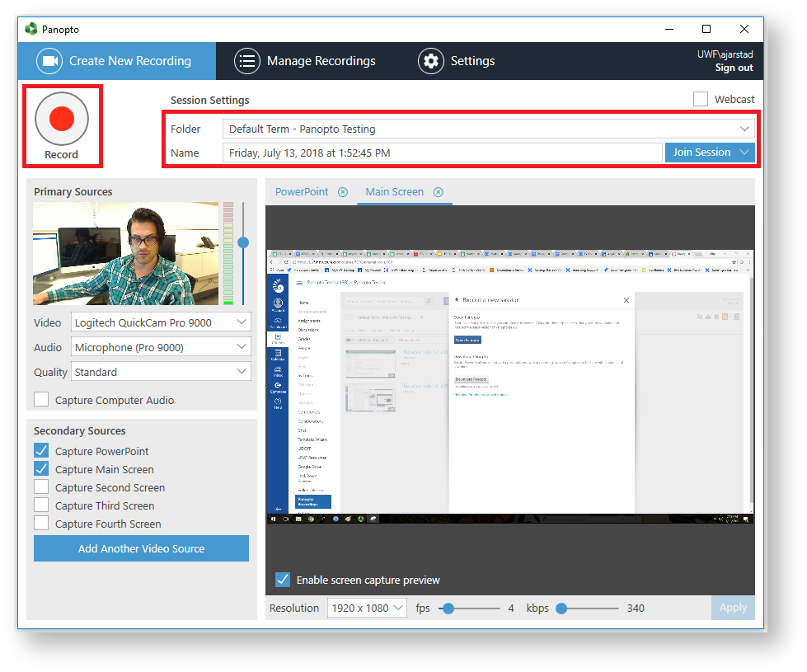Click the UWF\ajarstad username text
This screenshot has width=807, height=672.
point(725,54)
